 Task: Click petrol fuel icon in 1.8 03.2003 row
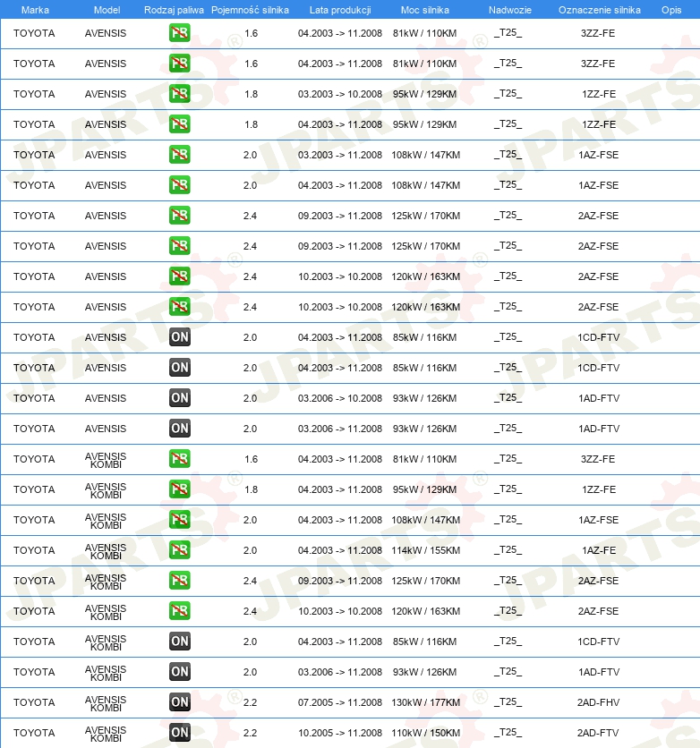(179, 94)
